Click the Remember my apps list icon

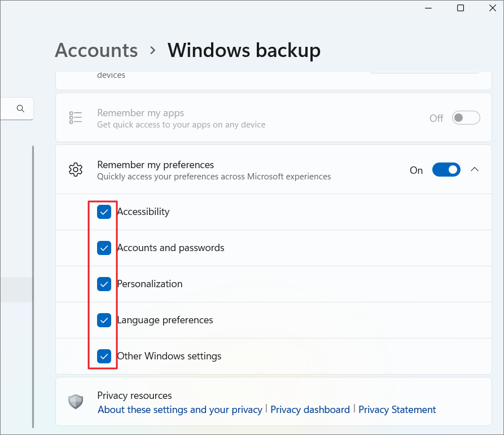click(76, 117)
